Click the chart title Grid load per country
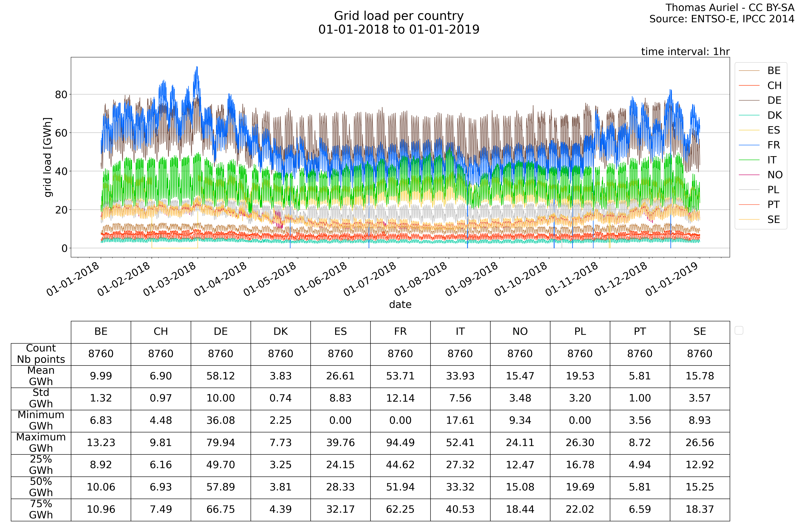The width and height of the screenshot is (798, 532). (x=399, y=16)
